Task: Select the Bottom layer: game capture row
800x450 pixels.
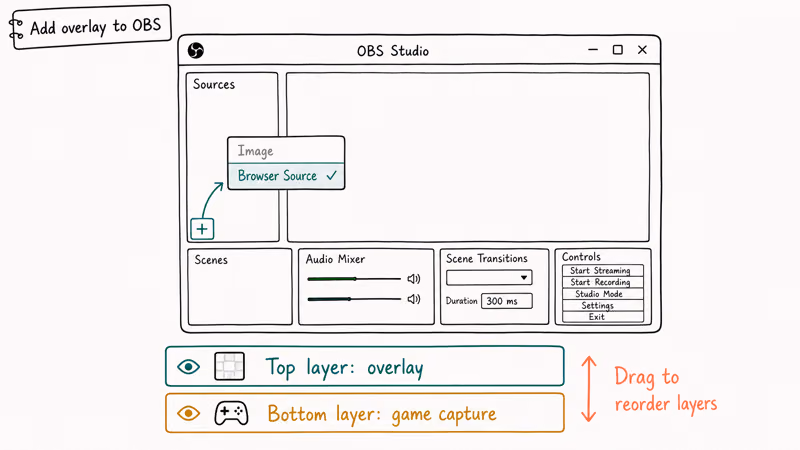Action: tap(365, 413)
